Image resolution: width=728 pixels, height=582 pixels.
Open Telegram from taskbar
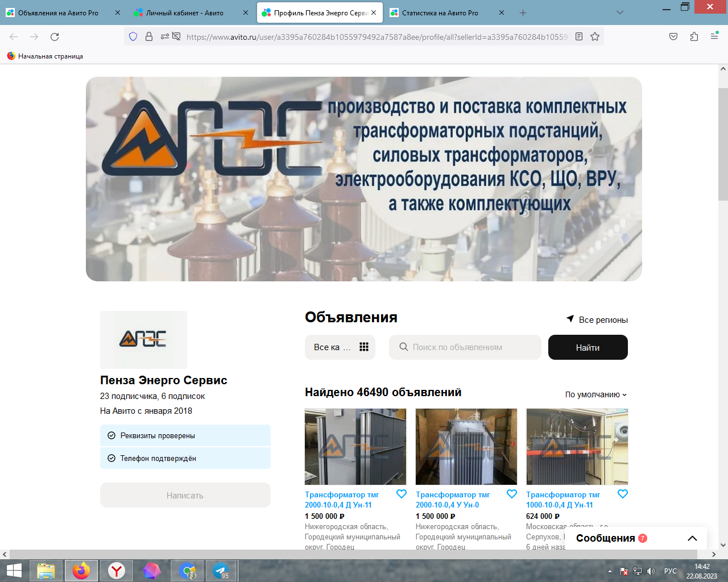[x=221, y=571]
